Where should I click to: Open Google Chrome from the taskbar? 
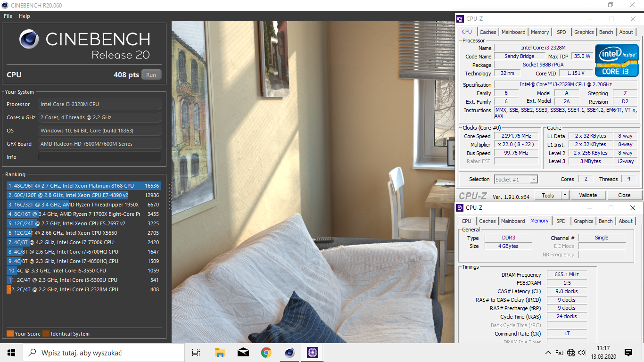tap(266, 353)
